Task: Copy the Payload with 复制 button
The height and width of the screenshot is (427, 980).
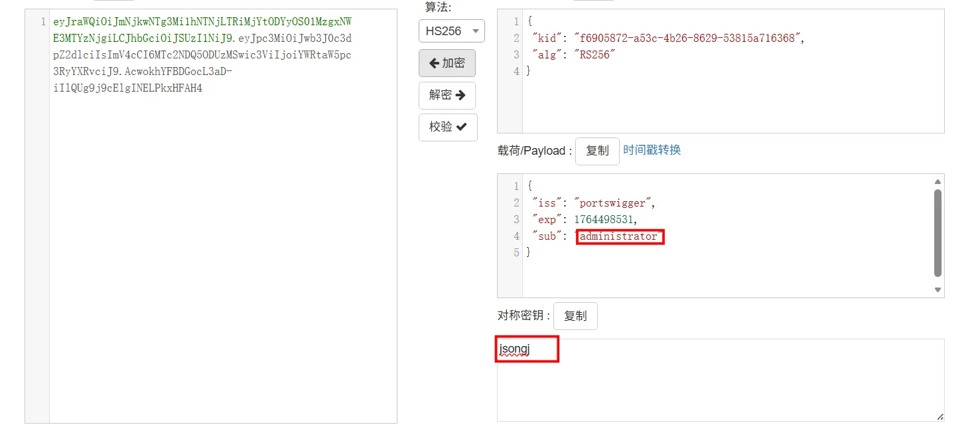Action: click(x=597, y=151)
